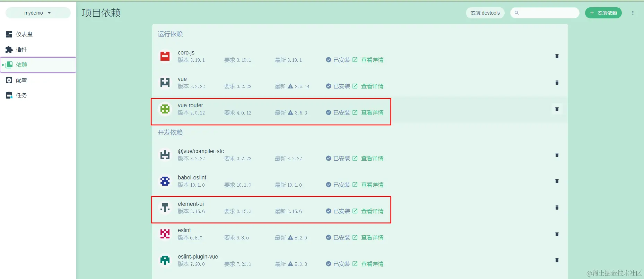Image resolution: width=644 pixels, height=279 pixels.
Task: Delete the element-ui dependency
Action: coord(557,208)
